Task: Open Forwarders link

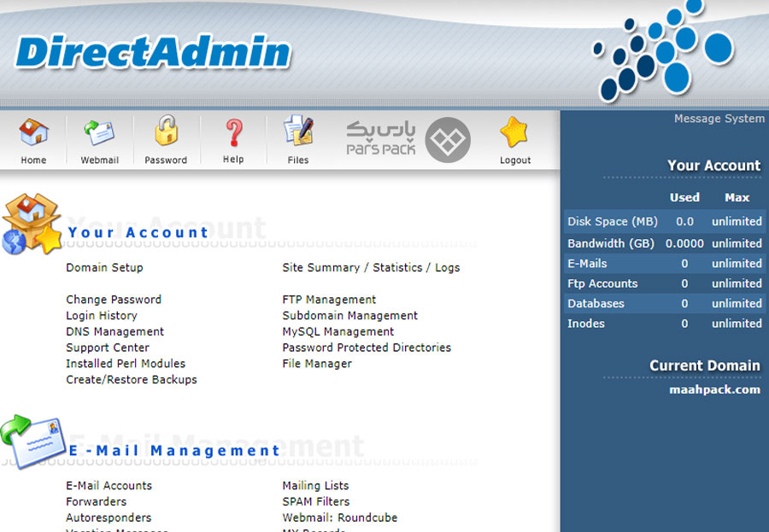Action: coord(96,501)
